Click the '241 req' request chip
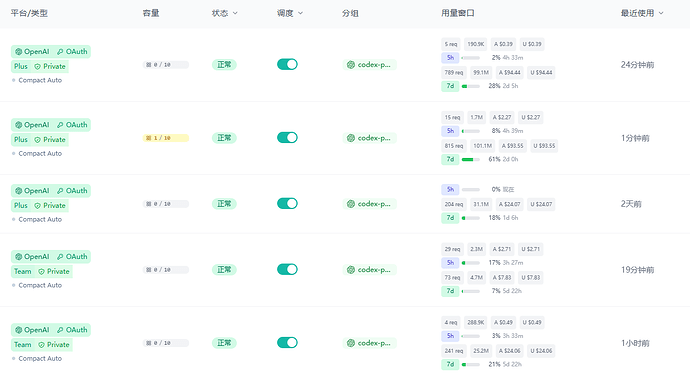Image resolution: width=690 pixels, height=375 pixels. (x=454, y=351)
